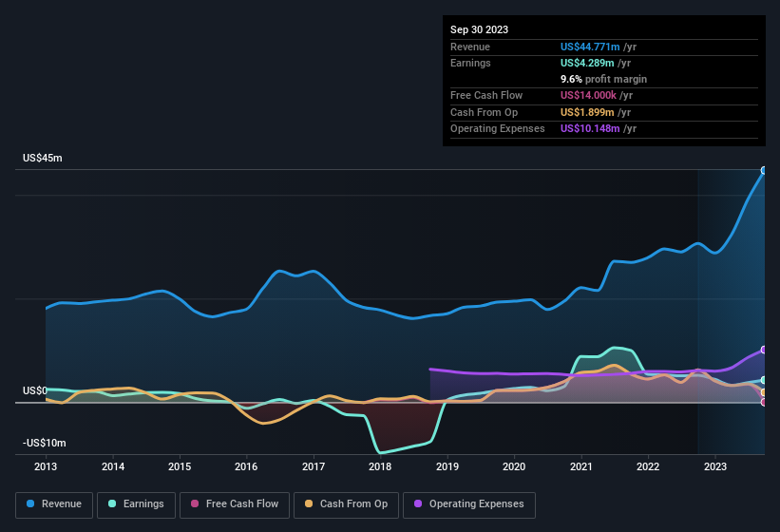
Task: Toggle the Operating Expenses legend item
Action: tap(469, 504)
